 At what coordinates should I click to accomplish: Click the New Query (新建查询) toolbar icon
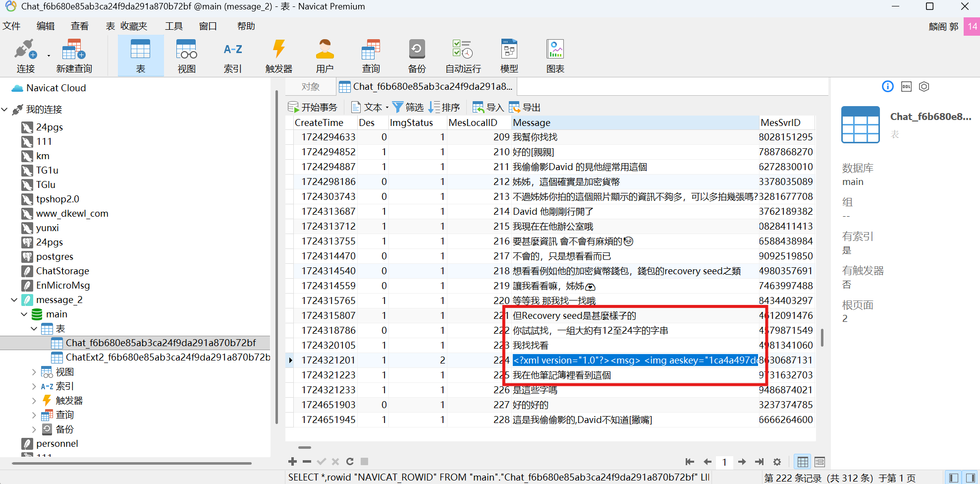click(x=74, y=56)
